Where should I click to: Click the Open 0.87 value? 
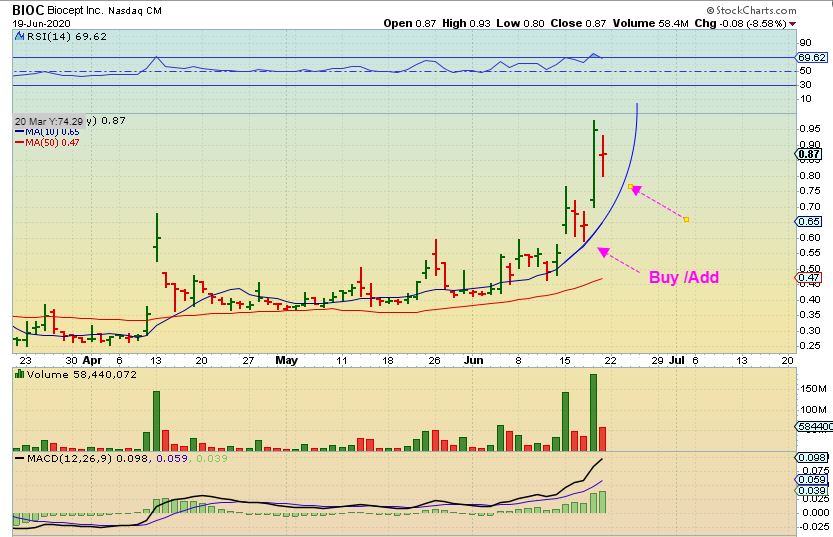410,23
